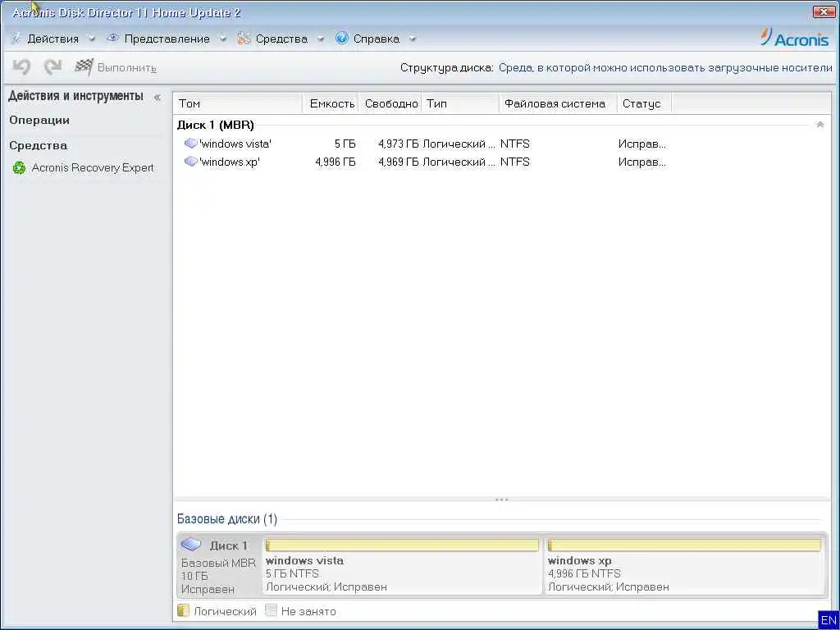
Task: Click the Выполнить checkered flag icon
Action: (x=84, y=67)
